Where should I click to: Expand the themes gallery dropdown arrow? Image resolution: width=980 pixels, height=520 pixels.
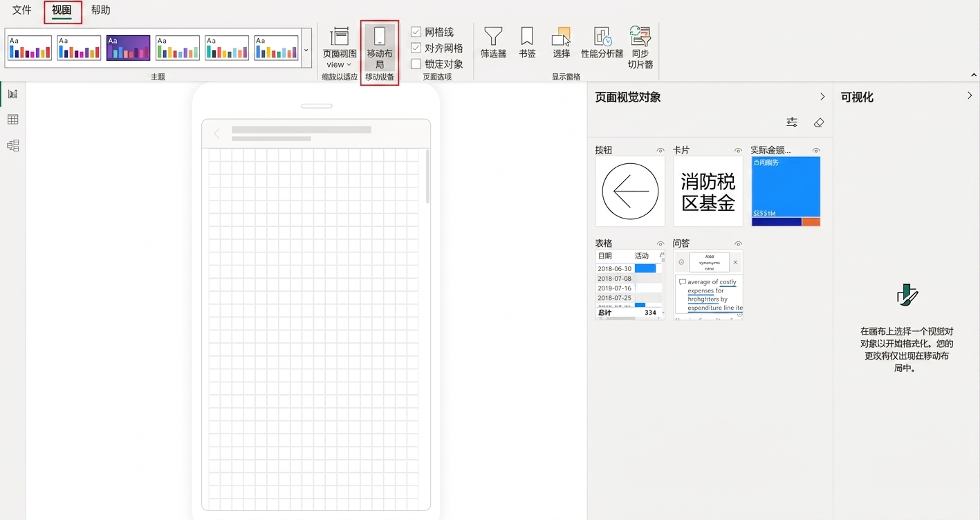pos(306,50)
